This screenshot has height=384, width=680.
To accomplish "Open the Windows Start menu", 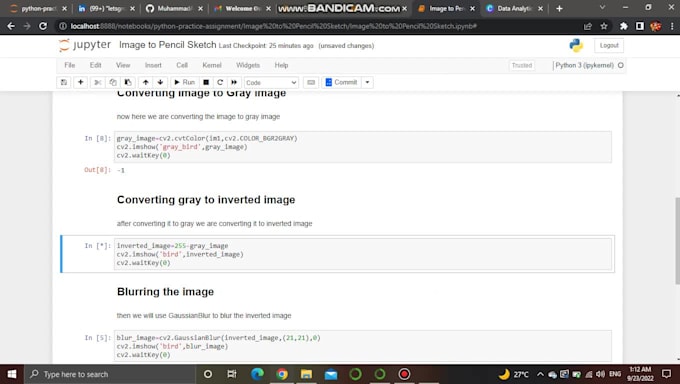I will coord(12,374).
